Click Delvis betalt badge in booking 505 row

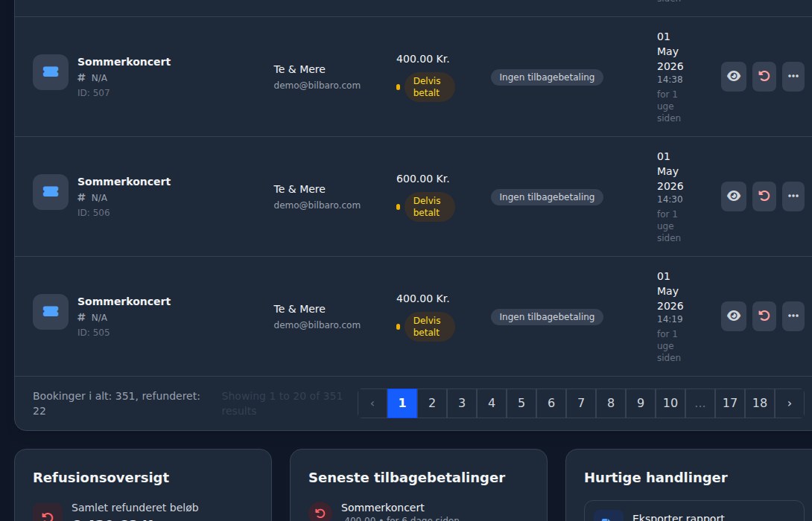[x=429, y=327]
